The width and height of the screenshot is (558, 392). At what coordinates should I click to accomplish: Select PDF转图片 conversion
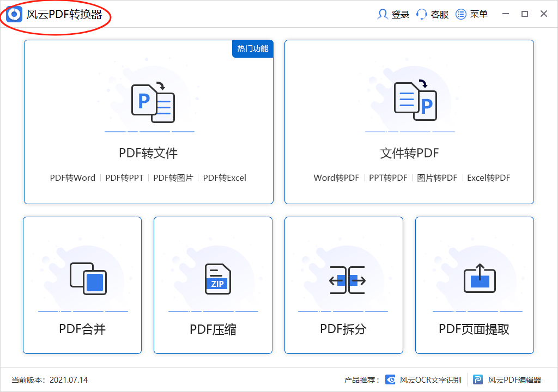coord(173,178)
